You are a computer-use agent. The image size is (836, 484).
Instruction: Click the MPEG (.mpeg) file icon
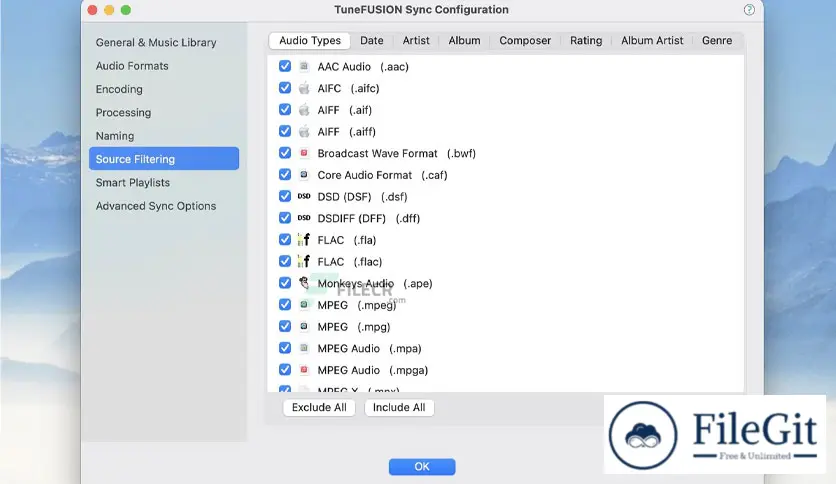[304, 304]
